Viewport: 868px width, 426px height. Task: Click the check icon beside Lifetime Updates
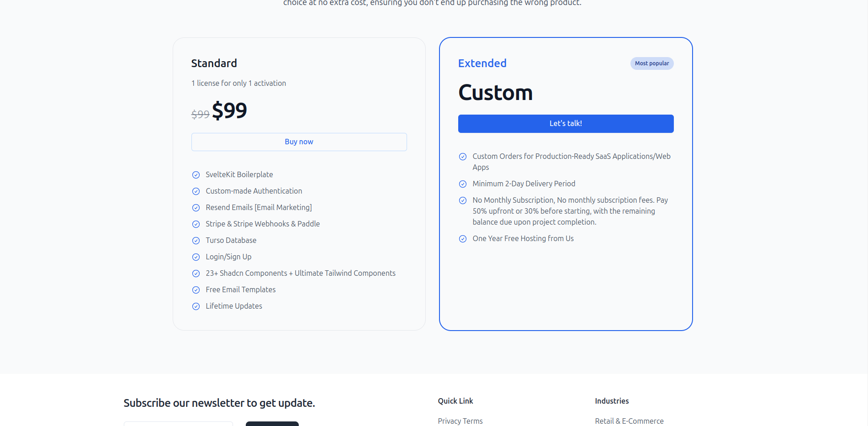[x=196, y=306]
